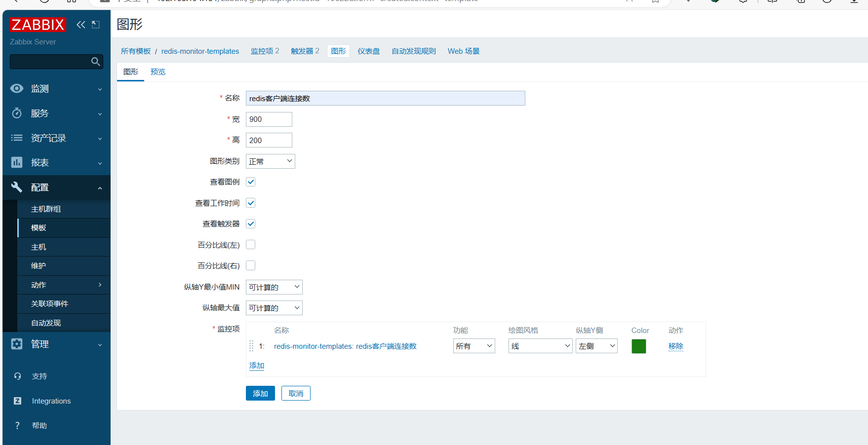Open the 自动发现规则 tab

pos(414,51)
